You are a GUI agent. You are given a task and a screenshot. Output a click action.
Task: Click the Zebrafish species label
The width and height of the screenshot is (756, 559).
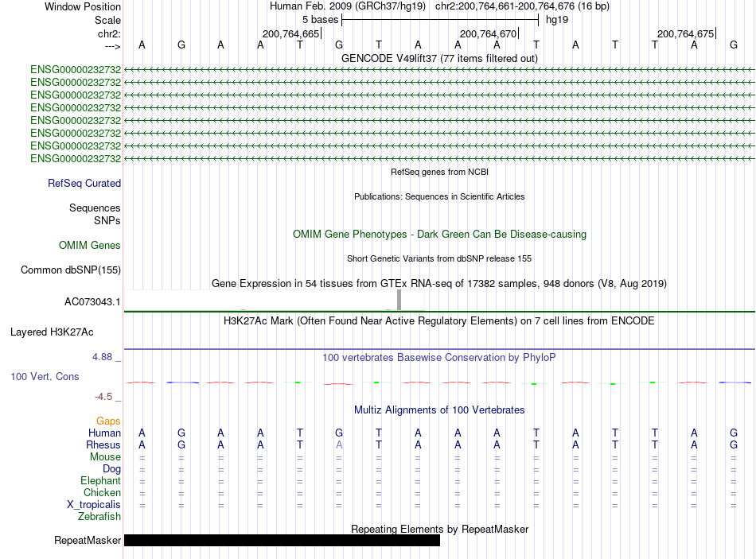click(99, 517)
